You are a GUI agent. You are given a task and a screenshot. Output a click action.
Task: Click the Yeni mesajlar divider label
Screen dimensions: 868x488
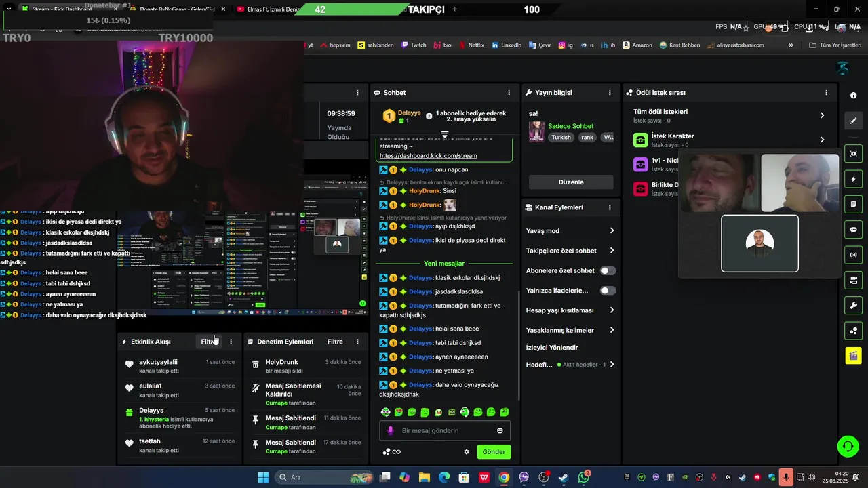click(x=444, y=264)
